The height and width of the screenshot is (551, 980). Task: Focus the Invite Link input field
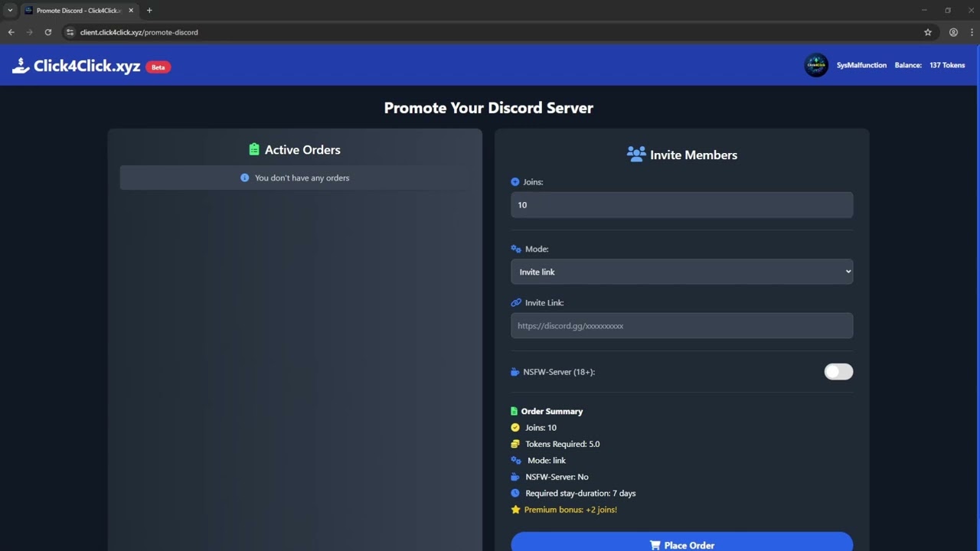click(x=681, y=326)
